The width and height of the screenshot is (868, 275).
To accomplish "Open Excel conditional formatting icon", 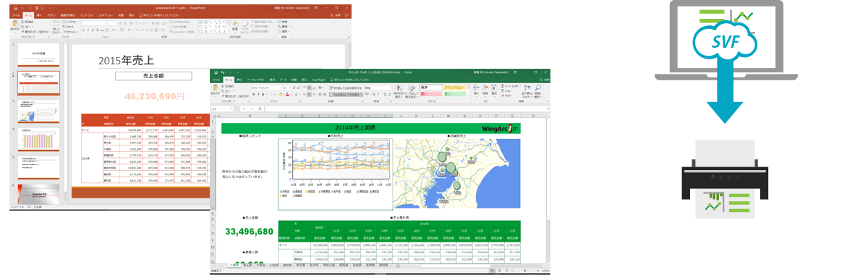I will (x=399, y=88).
